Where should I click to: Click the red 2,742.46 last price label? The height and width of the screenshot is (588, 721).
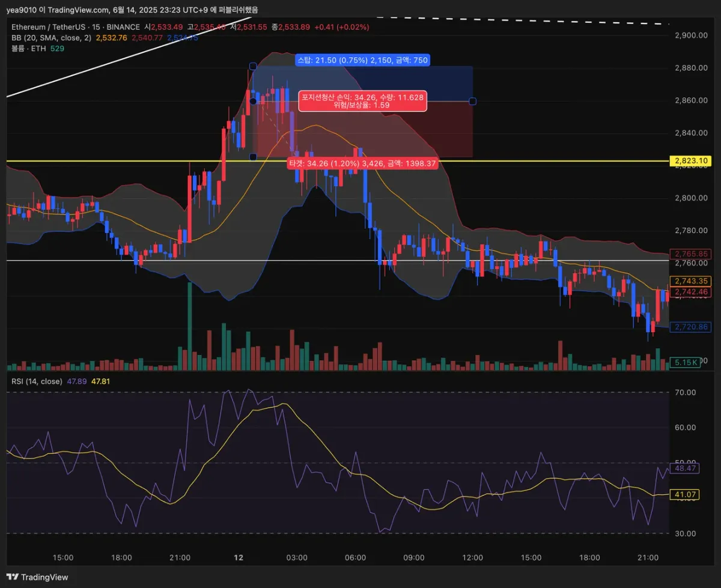coord(690,292)
